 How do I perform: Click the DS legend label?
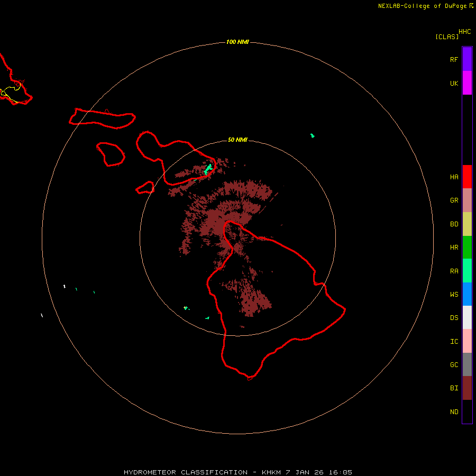[x=454, y=318]
